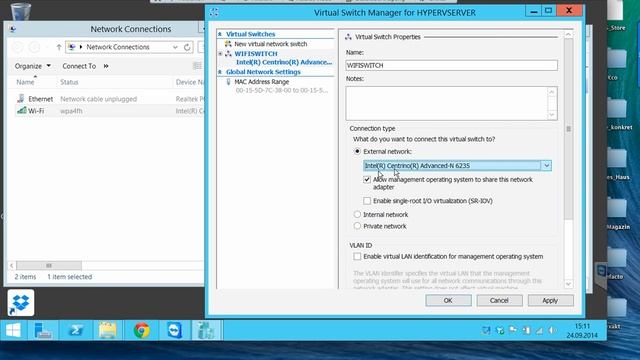This screenshot has height=360, width=640.
Task: Click the WIFISWITCH switch icon
Action: point(229,53)
